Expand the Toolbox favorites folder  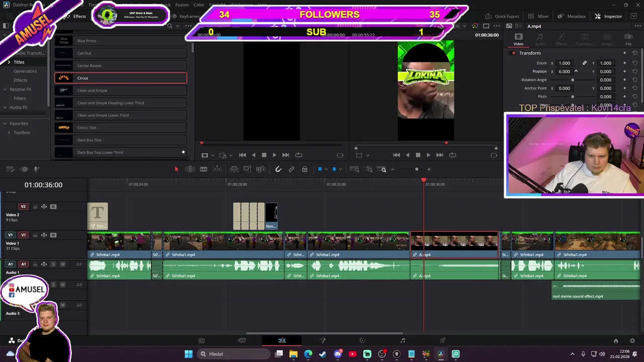point(9,133)
